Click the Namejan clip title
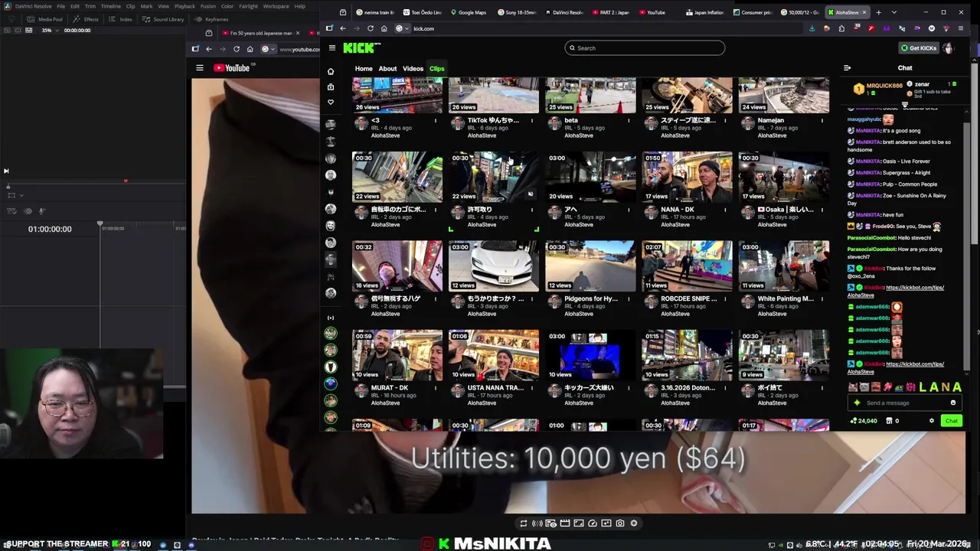The image size is (980, 551). [x=770, y=120]
